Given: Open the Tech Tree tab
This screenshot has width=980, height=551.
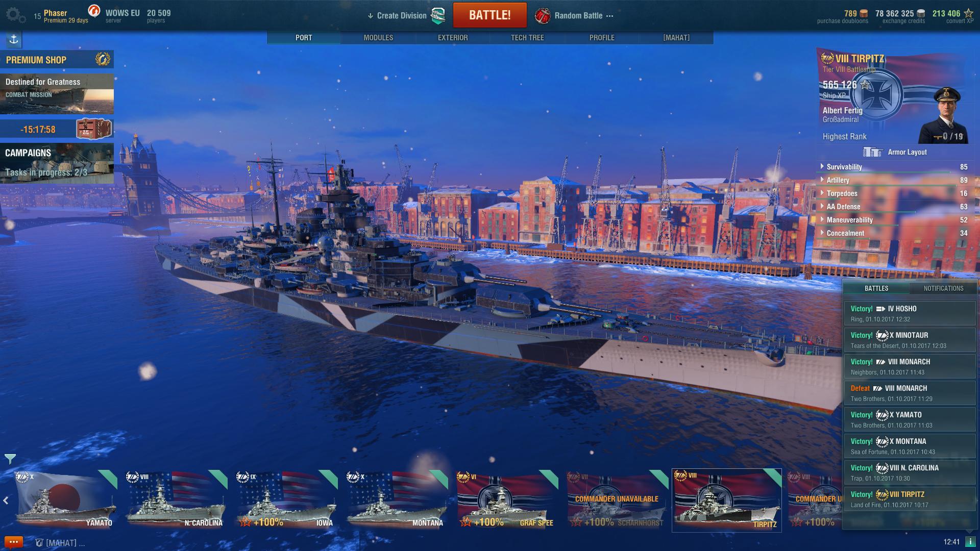Looking at the screenshot, I should click(x=527, y=38).
